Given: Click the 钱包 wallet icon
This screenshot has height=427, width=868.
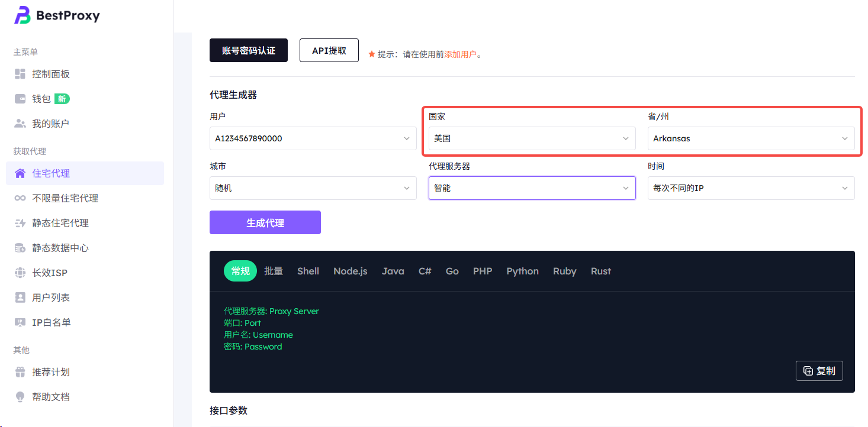Looking at the screenshot, I should 20,99.
